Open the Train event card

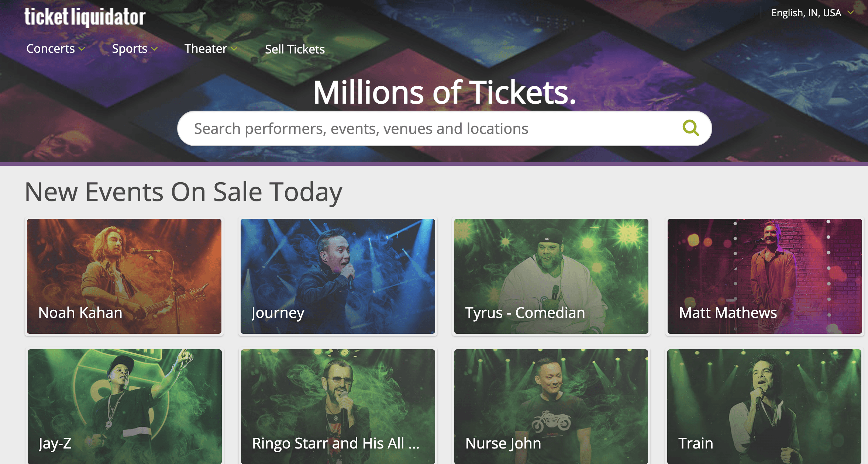(x=764, y=406)
